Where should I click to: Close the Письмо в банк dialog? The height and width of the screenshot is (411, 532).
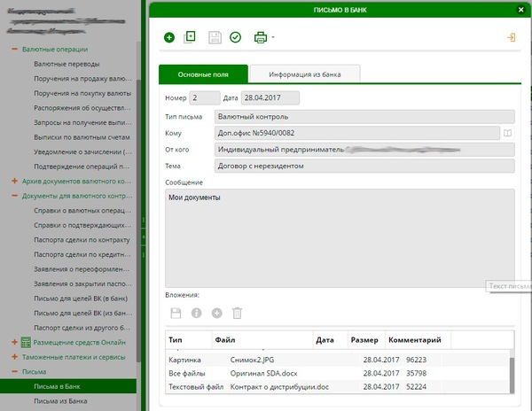click(520, 9)
